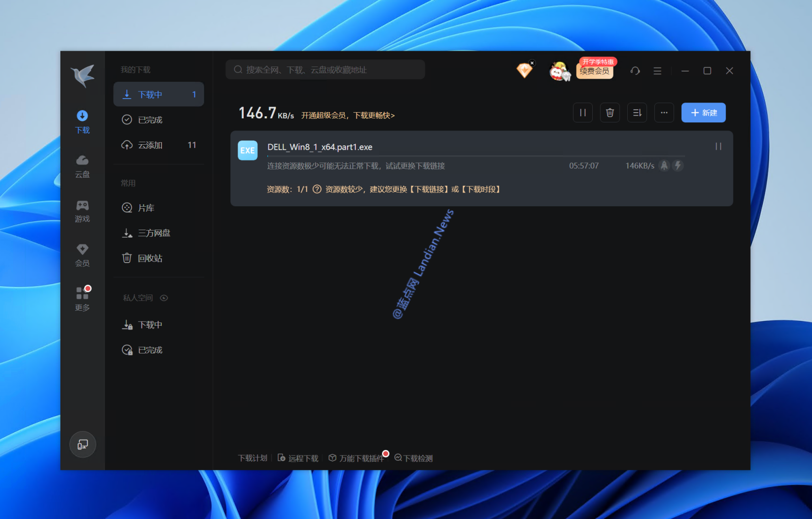This screenshot has height=519, width=812.
Task: Open the 下载 section in left rail
Action: 82,122
